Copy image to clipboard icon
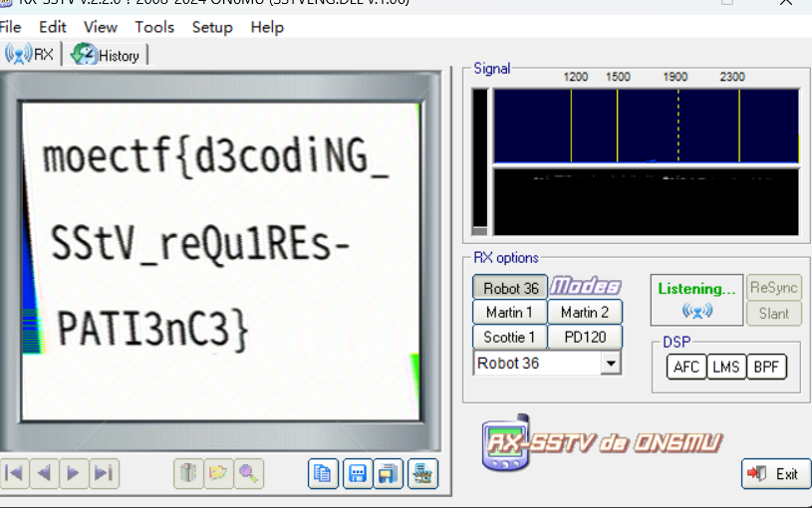This screenshot has height=508, width=812. (x=323, y=473)
